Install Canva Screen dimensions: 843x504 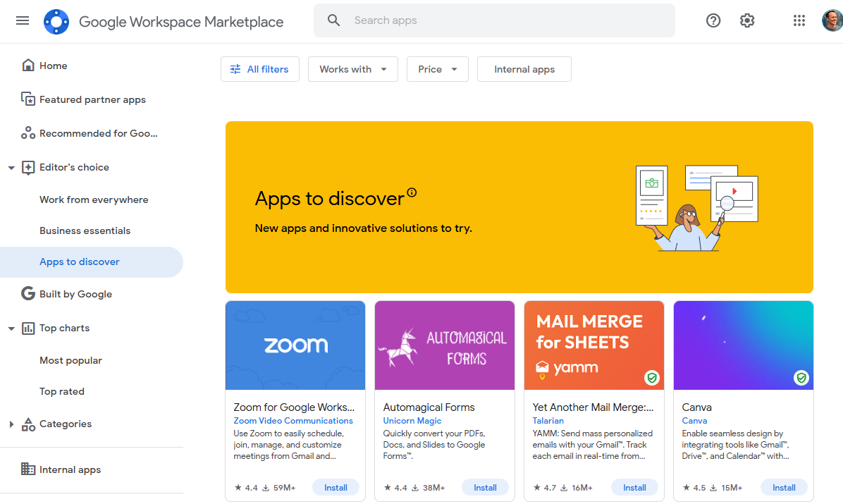point(784,487)
